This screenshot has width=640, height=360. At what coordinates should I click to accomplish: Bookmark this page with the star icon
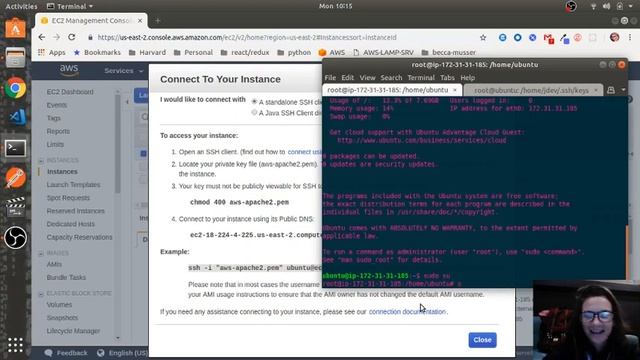click(483, 38)
